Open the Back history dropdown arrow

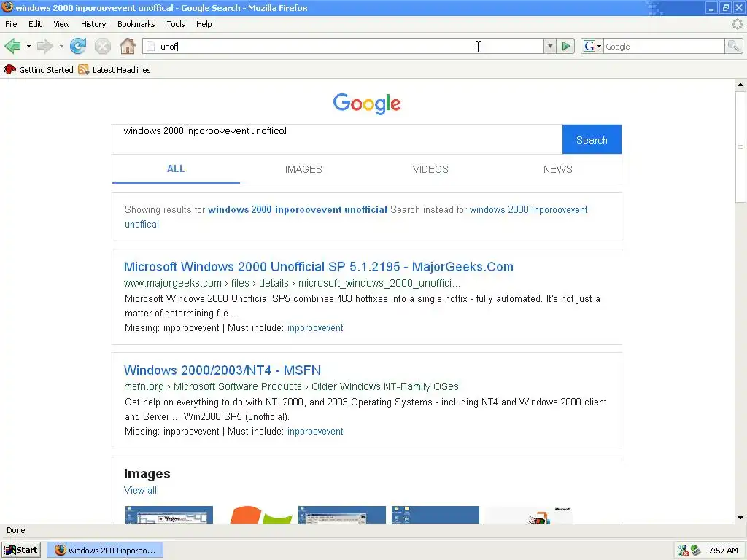(x=28, y=46)
